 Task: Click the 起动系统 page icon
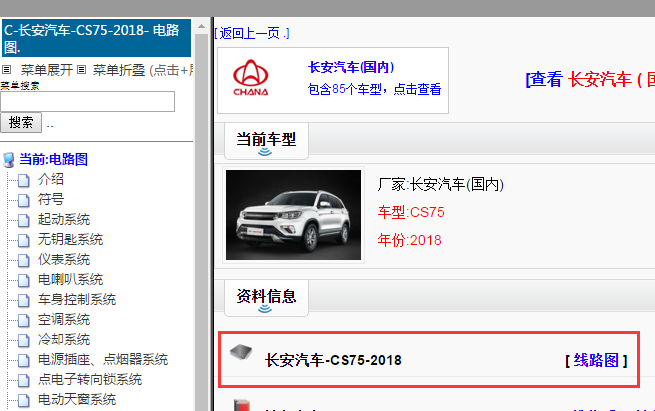click(x=24, y=221)
